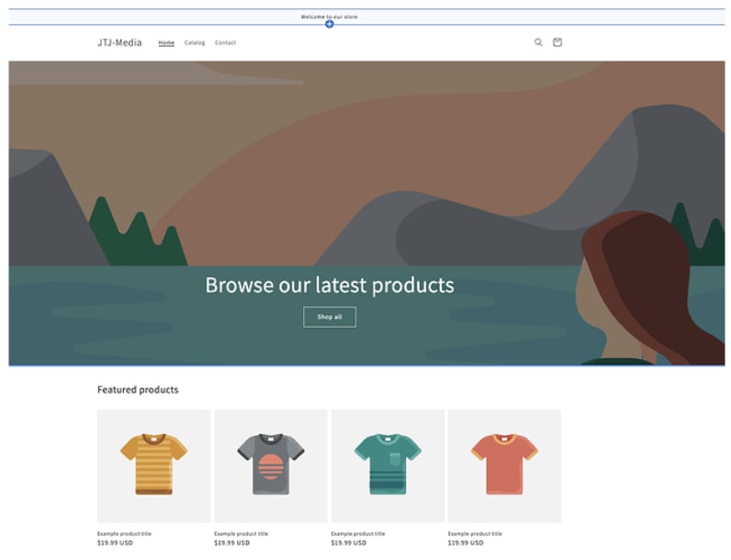This screenshot has width=731, height=560.
Task: Open the teal pocket t-shirt product image
Action: [387, 465]
